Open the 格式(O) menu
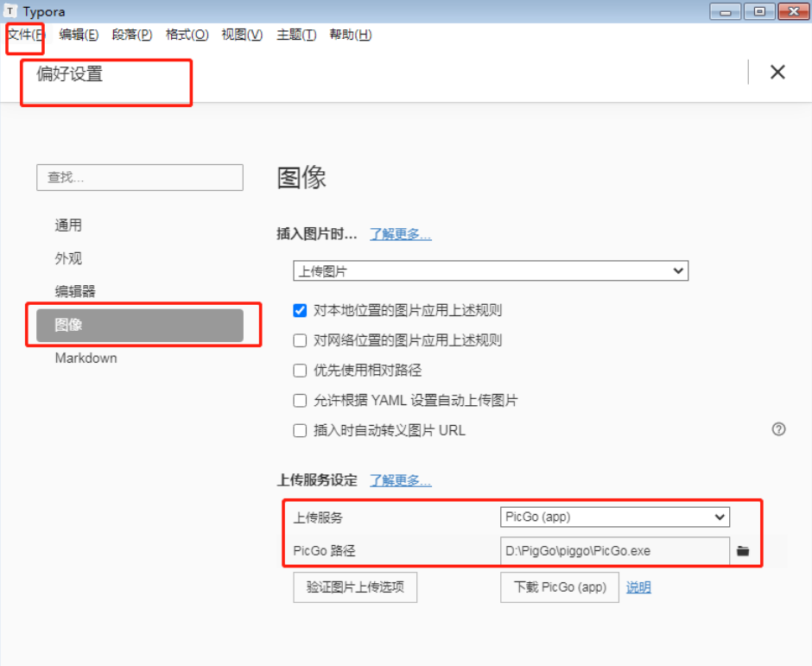 (x=187, y=35)
